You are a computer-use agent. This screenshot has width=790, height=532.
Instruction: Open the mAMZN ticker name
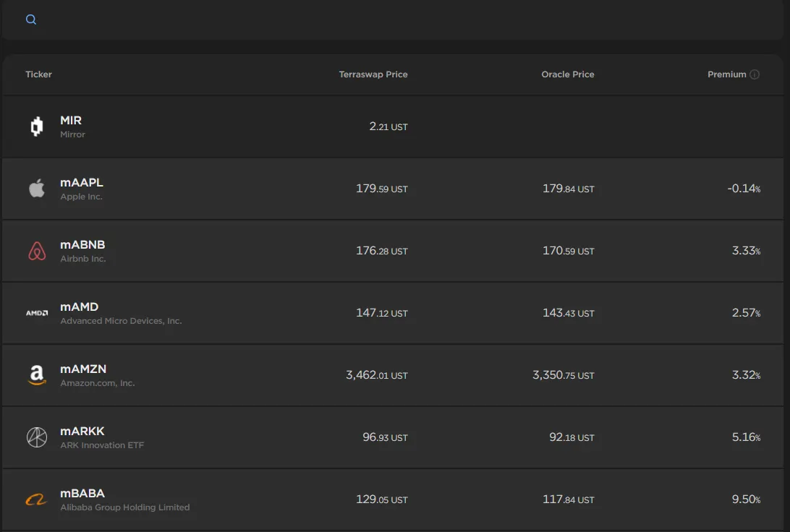click(83, 369)
